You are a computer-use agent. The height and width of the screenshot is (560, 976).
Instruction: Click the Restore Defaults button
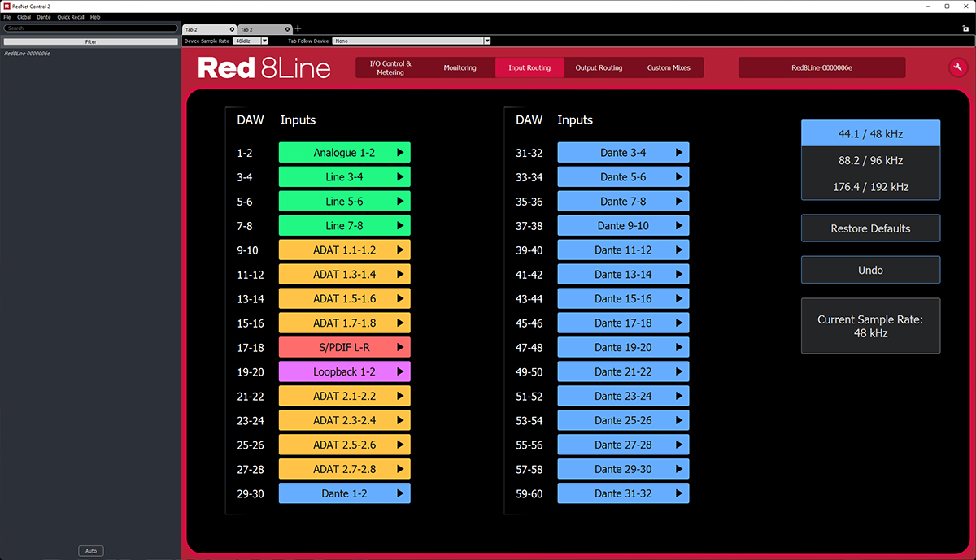pos(870,228)
